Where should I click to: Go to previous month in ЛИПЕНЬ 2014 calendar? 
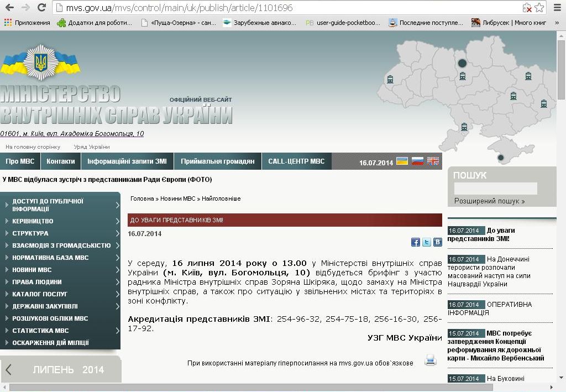point(9,369)
